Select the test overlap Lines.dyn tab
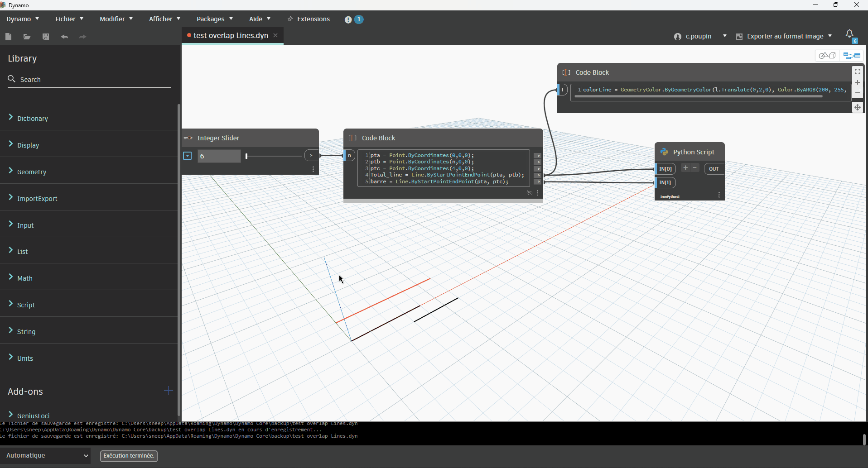The height and width of the screenshot is (468, 868). click(x=231, y=35)
